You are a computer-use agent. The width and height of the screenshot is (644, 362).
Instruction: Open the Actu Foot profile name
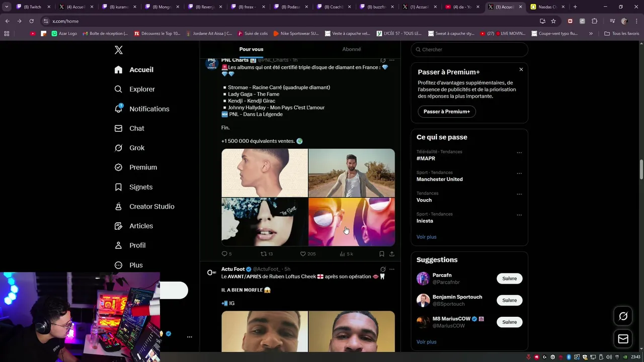[x=233, y=269]
